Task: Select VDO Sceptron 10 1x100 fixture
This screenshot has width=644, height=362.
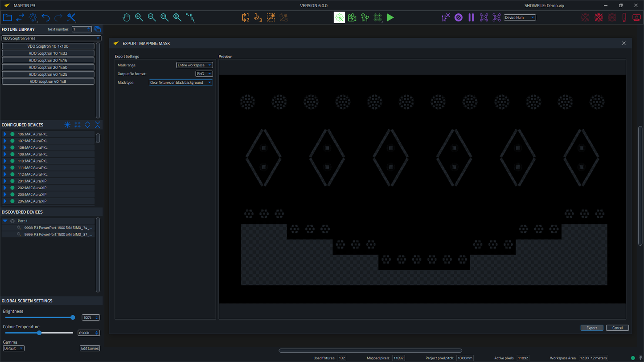Action: (48, 46)
